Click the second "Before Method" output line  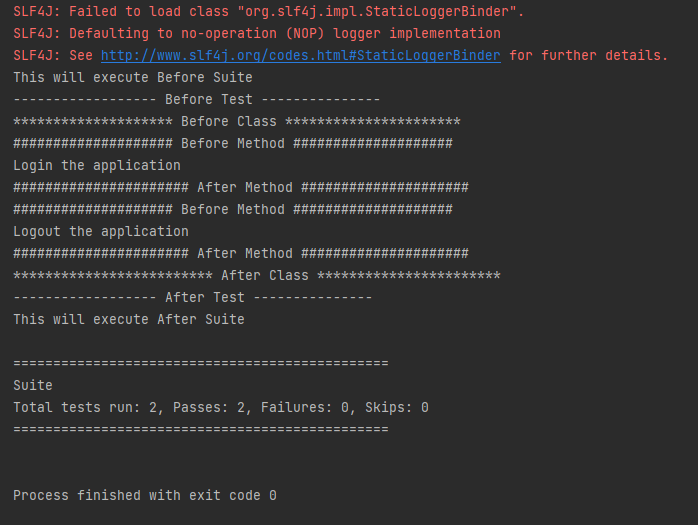coord(232,210)
